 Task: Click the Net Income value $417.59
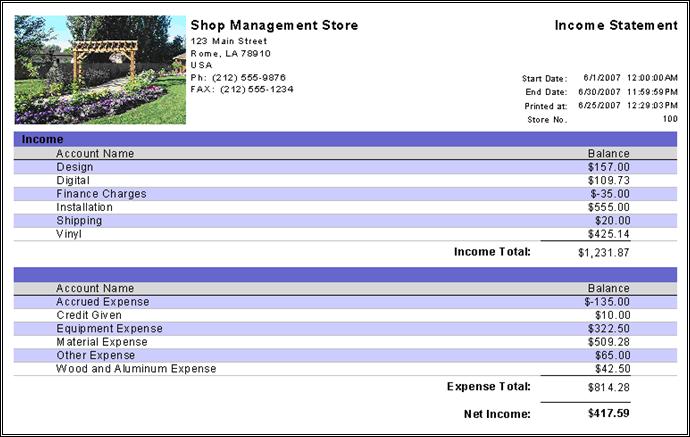pyautogui.click(x=609, y=413)
